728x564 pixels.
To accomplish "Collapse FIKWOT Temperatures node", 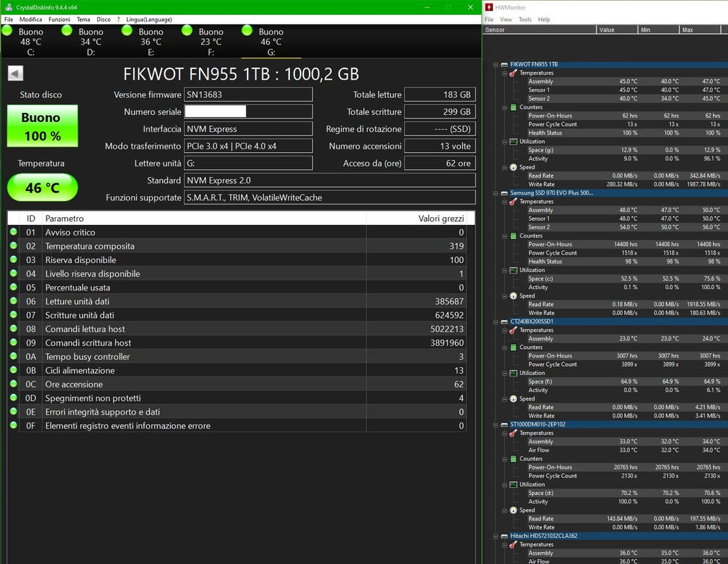I will [x=504, y=73].
